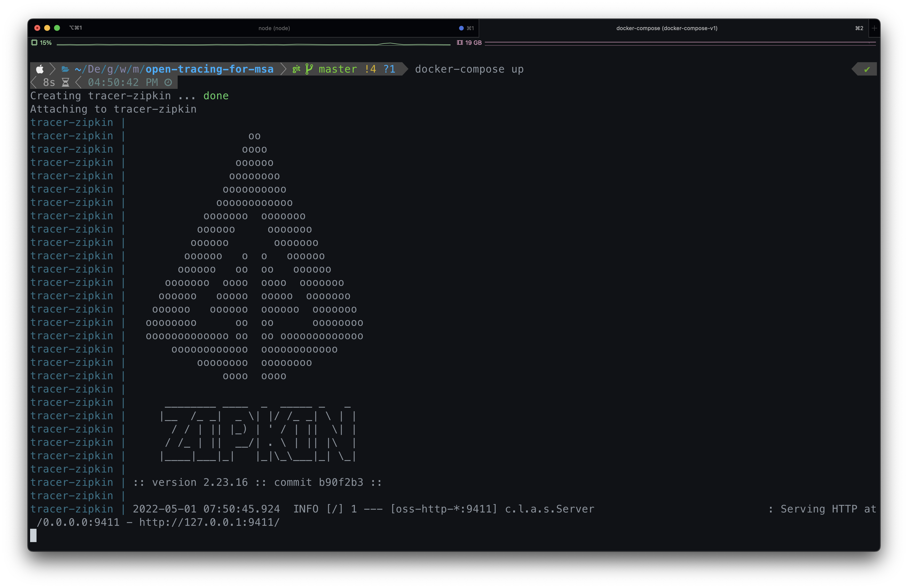908x588 pixels.
Task: Click the blue activity dot on the node tab
Action: pos(461,28)
